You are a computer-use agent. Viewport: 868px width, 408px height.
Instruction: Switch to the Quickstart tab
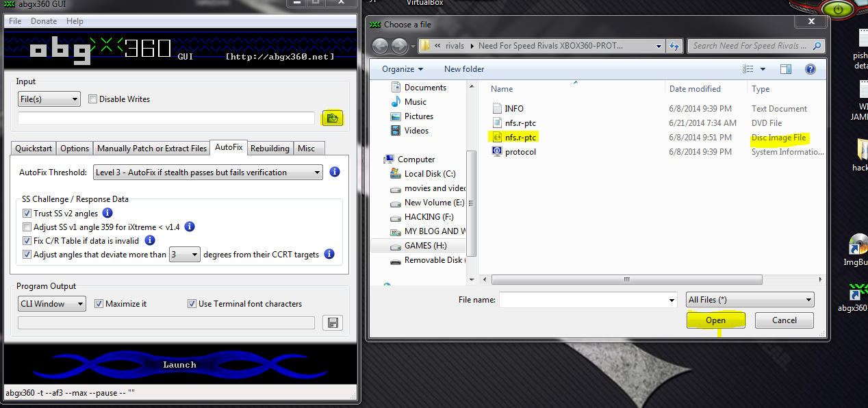pyautogui.click(x=34, y=149)
